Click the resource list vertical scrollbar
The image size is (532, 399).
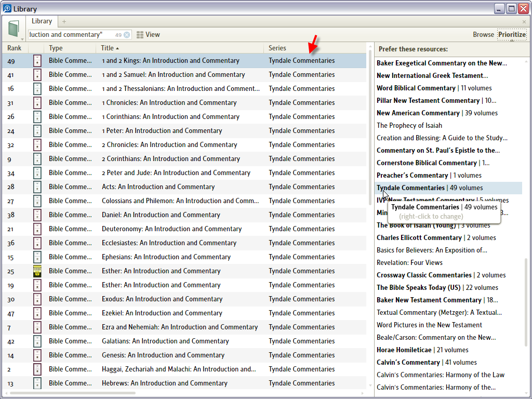coord(370,129)
